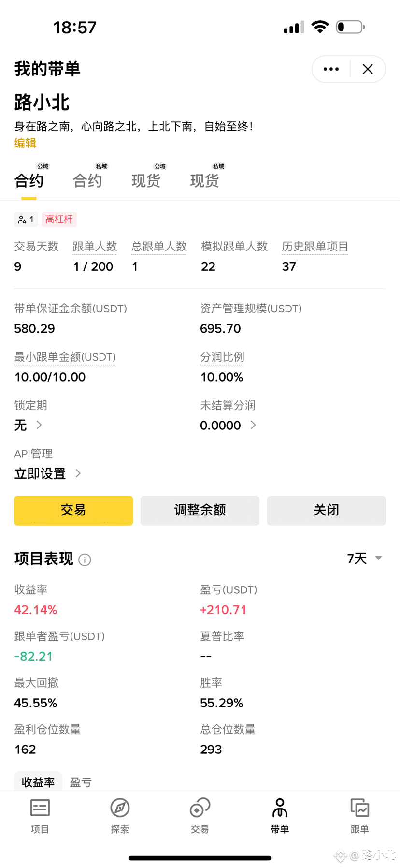Switch chart to 盈亏 toggle

81,782
